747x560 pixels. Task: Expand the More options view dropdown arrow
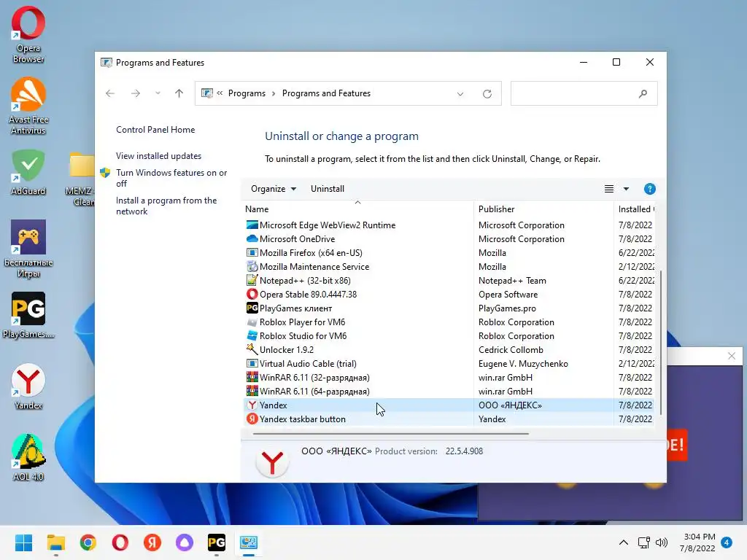point(626,189)
